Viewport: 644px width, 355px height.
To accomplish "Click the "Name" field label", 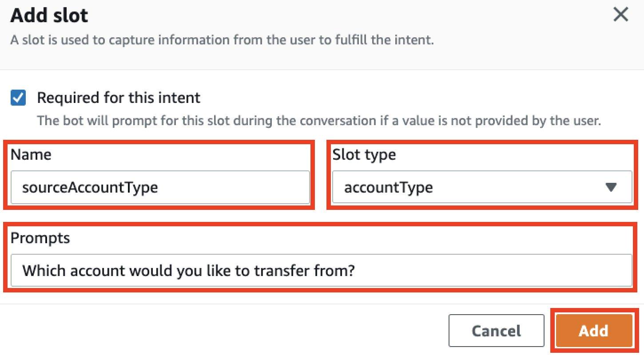I will click(x=31, y=154).
